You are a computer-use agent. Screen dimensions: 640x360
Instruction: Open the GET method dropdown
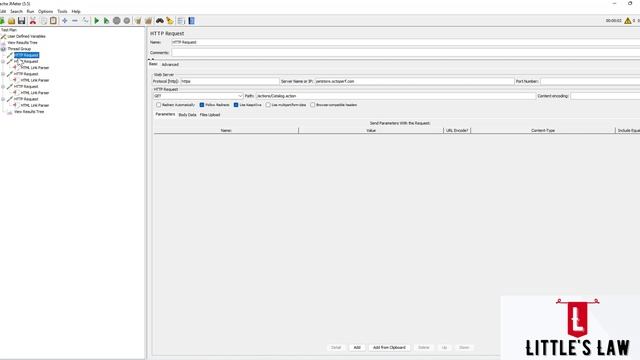(x=198, y=96)
